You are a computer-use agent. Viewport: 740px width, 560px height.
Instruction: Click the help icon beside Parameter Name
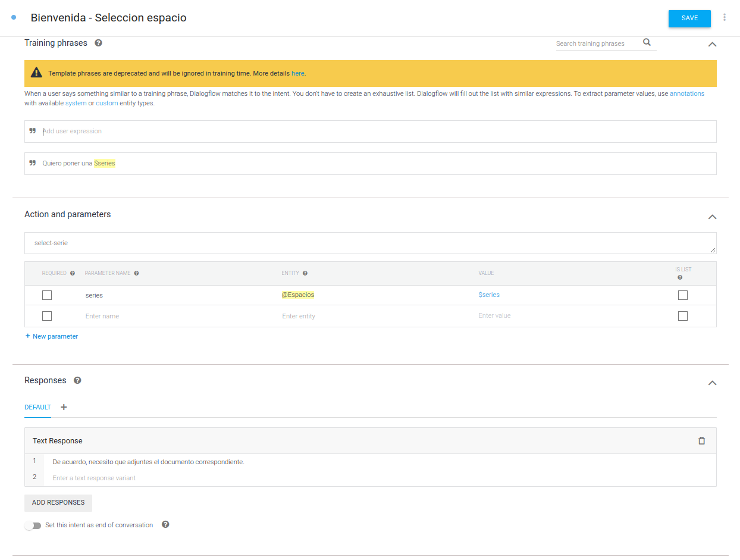136,273
